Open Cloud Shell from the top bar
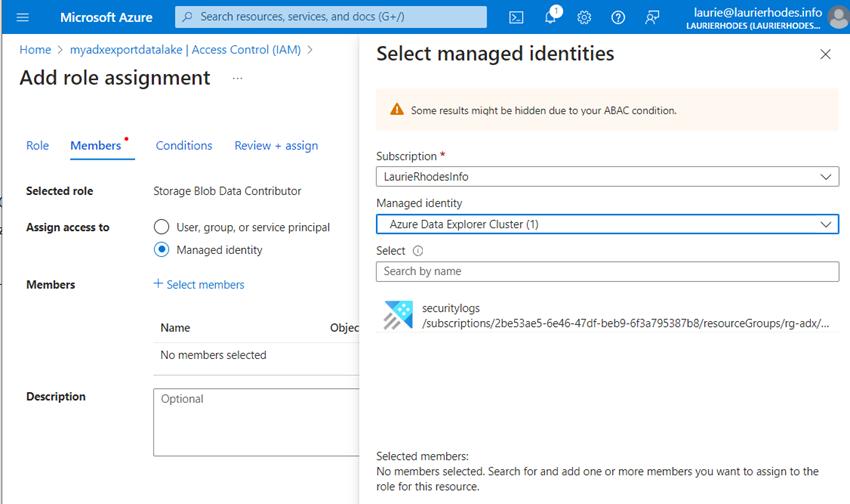The width and height of the screenshot is (850, 504). pyautogui.click(x=516, y=17)
